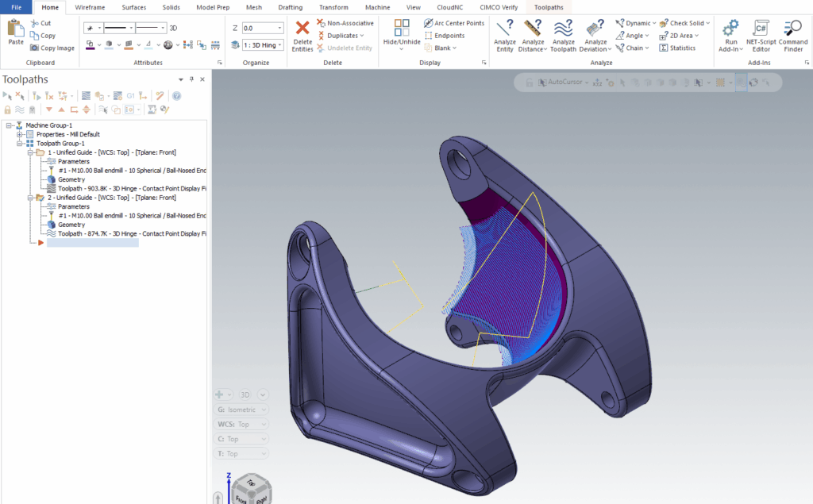This screenshot has height=504, width=813.
Task: Switch to the Toolpaths ribbon tab
Action: point(550,6)
